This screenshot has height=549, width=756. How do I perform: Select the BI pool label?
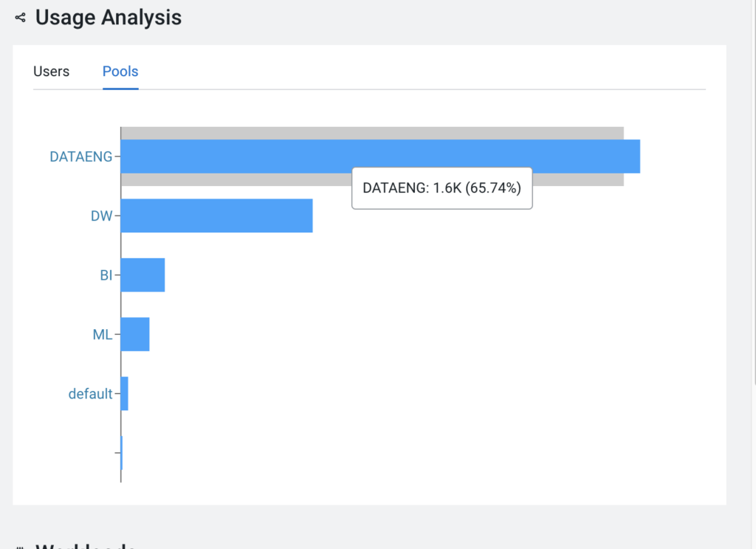click(106, 275)
